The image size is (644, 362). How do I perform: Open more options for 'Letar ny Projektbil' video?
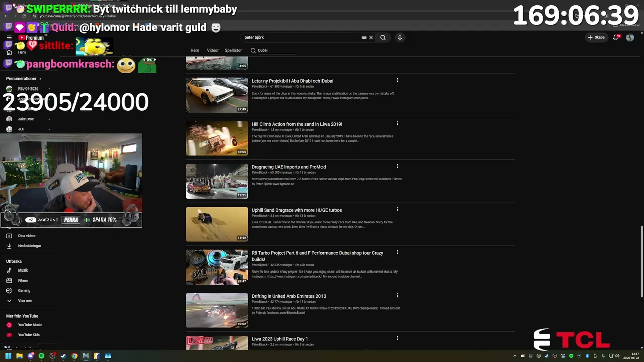[x=397, y=80]
